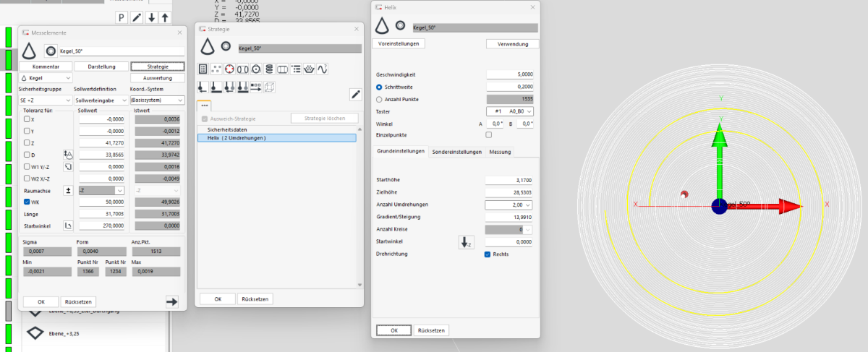
Task: Click the red circle path strategy icon
Action: (x=229, y=69)
